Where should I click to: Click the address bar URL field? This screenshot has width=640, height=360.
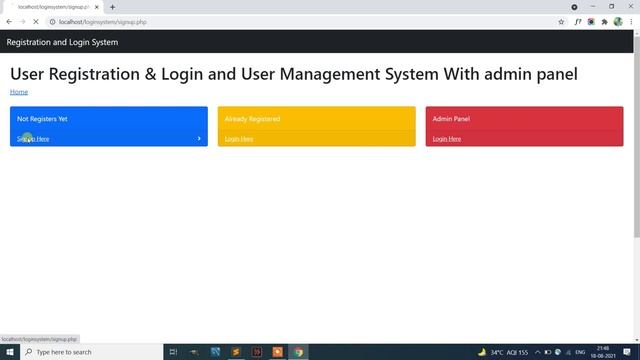click(302, 22)
